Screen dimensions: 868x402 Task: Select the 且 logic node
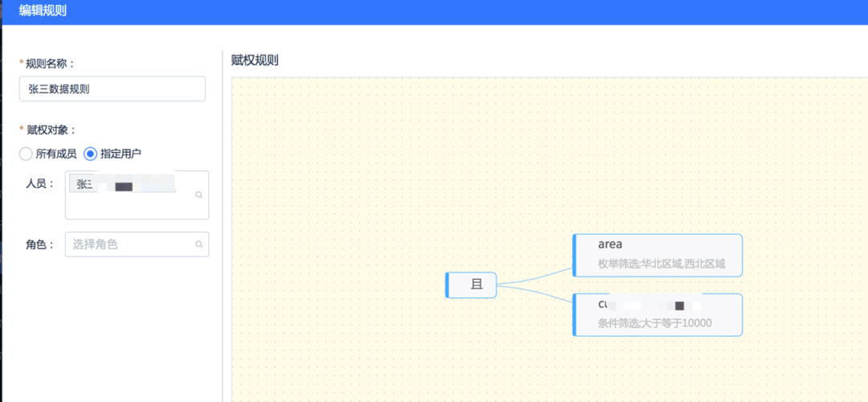coord(471,285)
